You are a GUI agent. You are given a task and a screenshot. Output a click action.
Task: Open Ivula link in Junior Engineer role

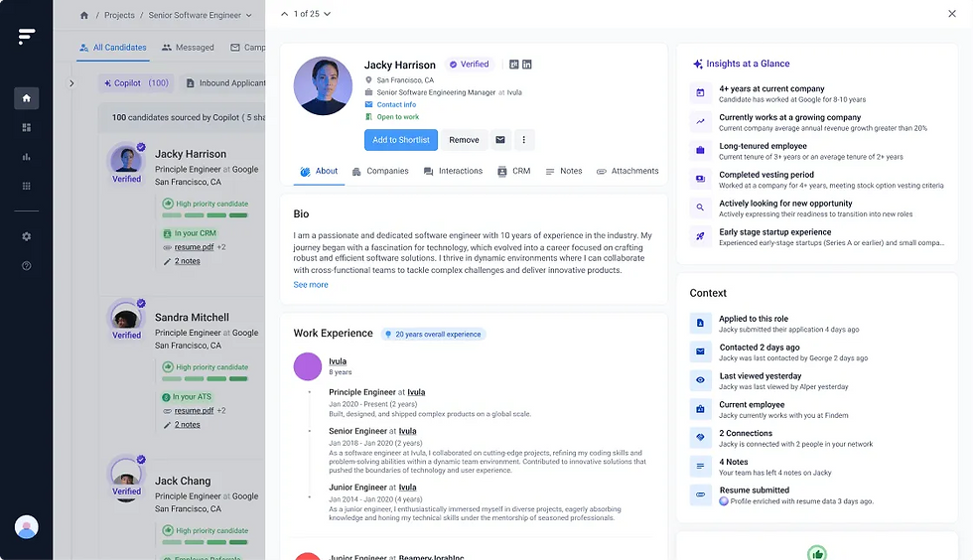407,488
